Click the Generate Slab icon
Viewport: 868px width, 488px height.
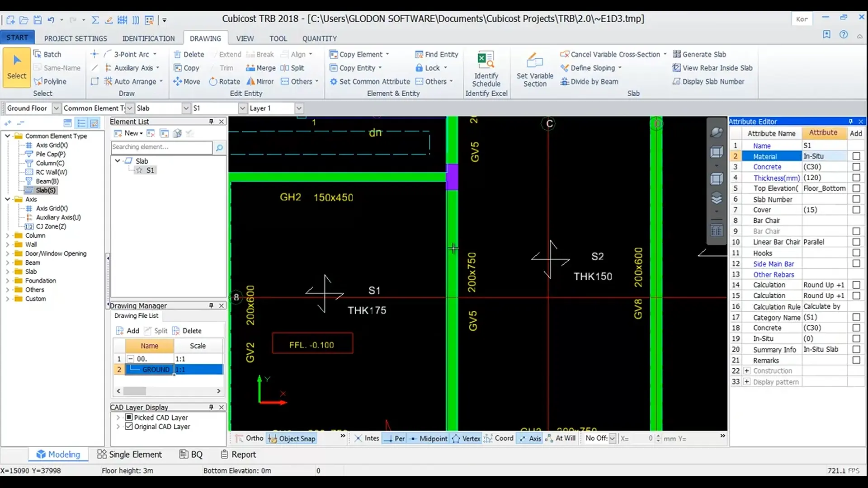[x=677, y=54]
